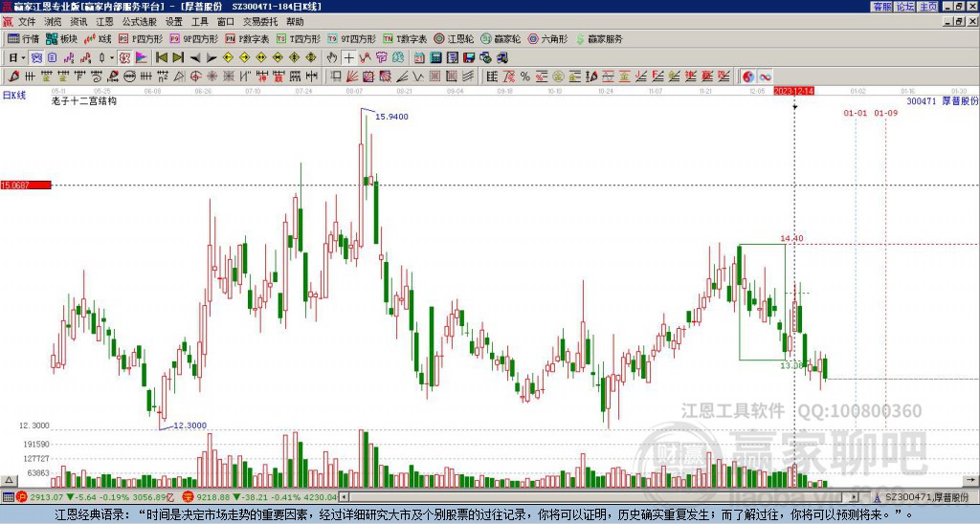
Task: Click the 300471 厚普股份 stock label
Action: click(943, 100)
